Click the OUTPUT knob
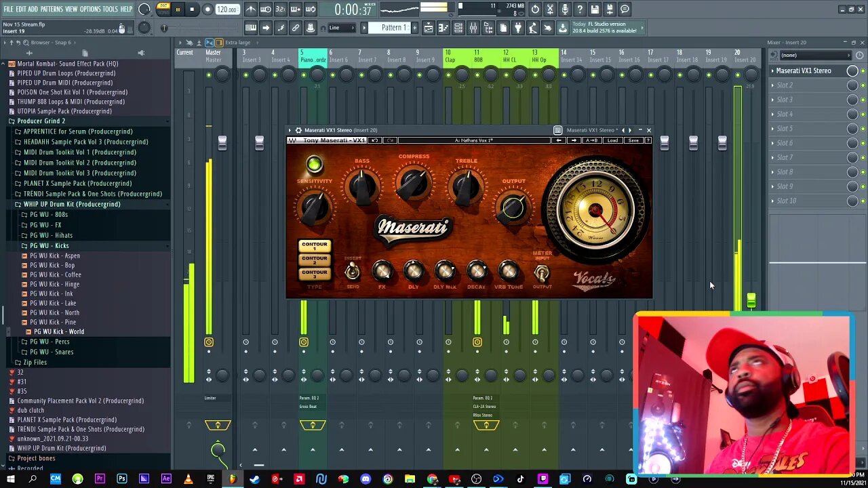Viewport: 868px width, 488px height. (x=513, y=207)
